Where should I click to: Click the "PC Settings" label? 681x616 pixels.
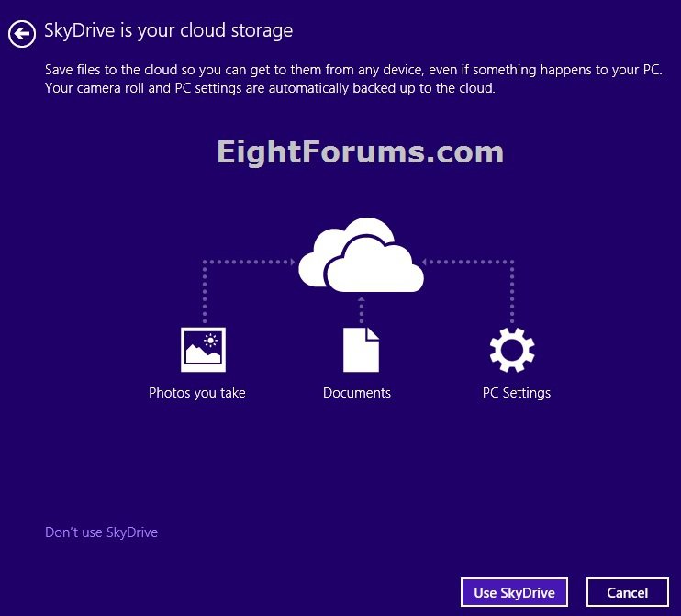click(517, 393)
